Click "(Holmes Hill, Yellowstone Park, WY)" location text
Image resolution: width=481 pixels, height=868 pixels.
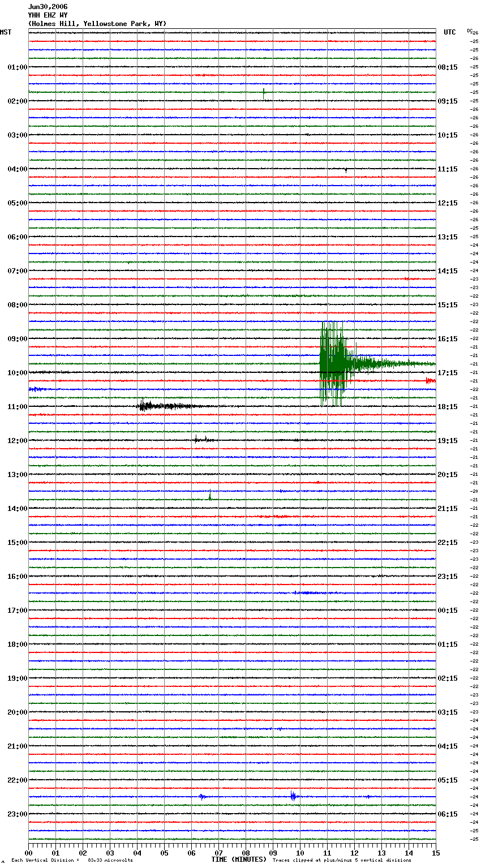[97, 24]
